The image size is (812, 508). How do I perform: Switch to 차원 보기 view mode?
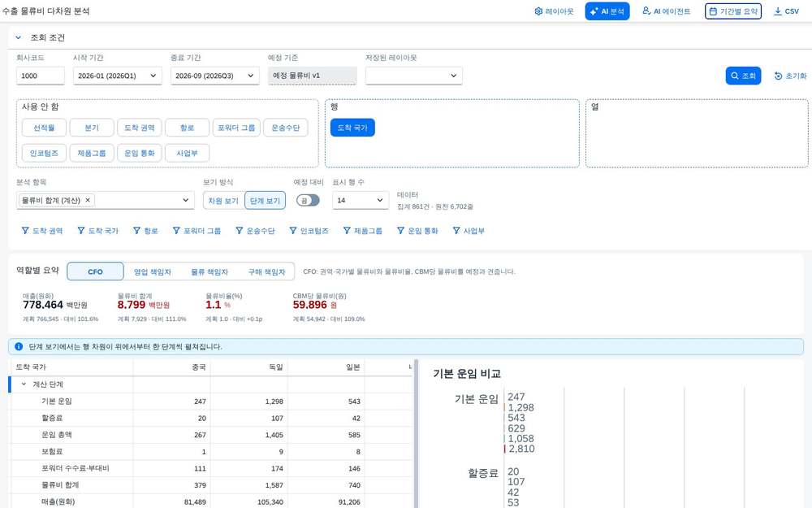pyautogui.click(x=223, y=201)
